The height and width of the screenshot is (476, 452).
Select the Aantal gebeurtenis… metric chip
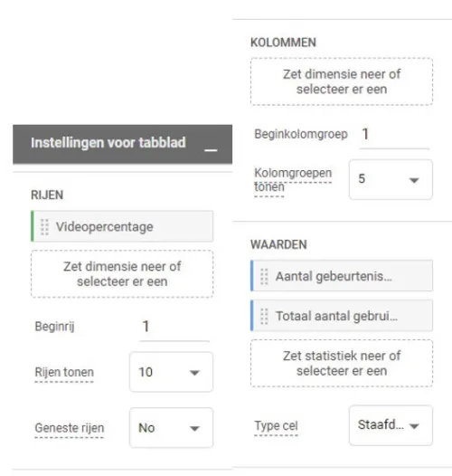coord(342,276)
